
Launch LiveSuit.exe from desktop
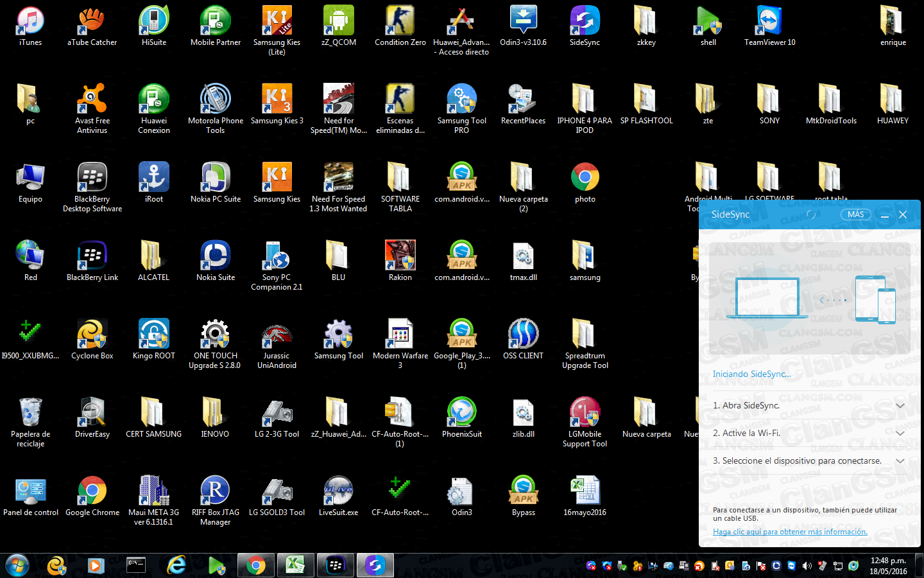pos(339,496)
